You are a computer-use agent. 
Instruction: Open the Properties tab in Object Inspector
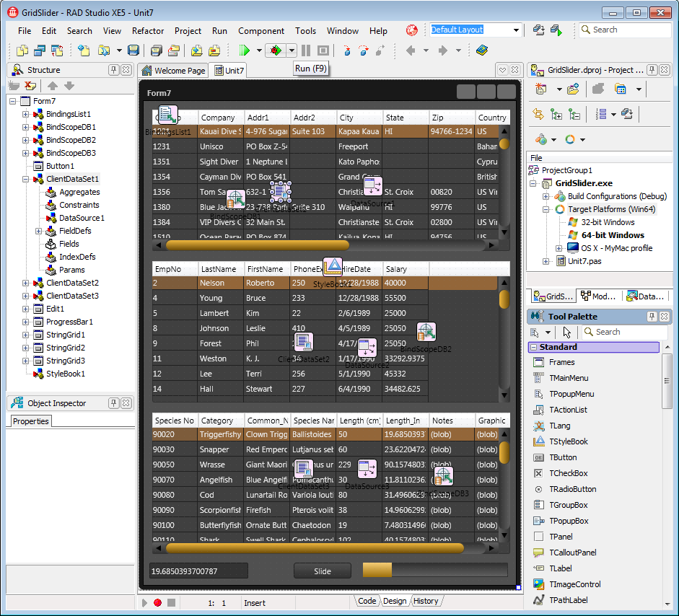(x=30, y=421)
